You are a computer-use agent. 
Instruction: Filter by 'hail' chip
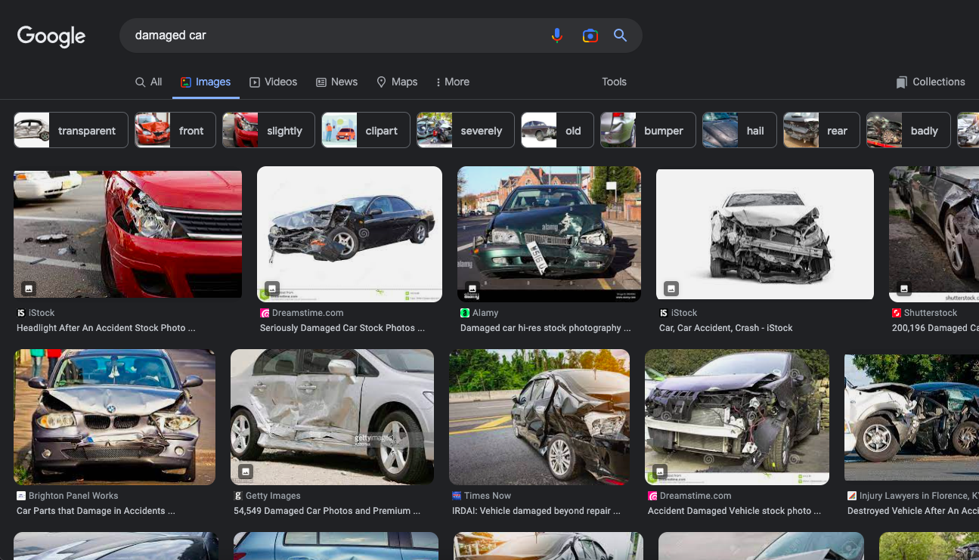pyautogui.click(x=739, y=130)
